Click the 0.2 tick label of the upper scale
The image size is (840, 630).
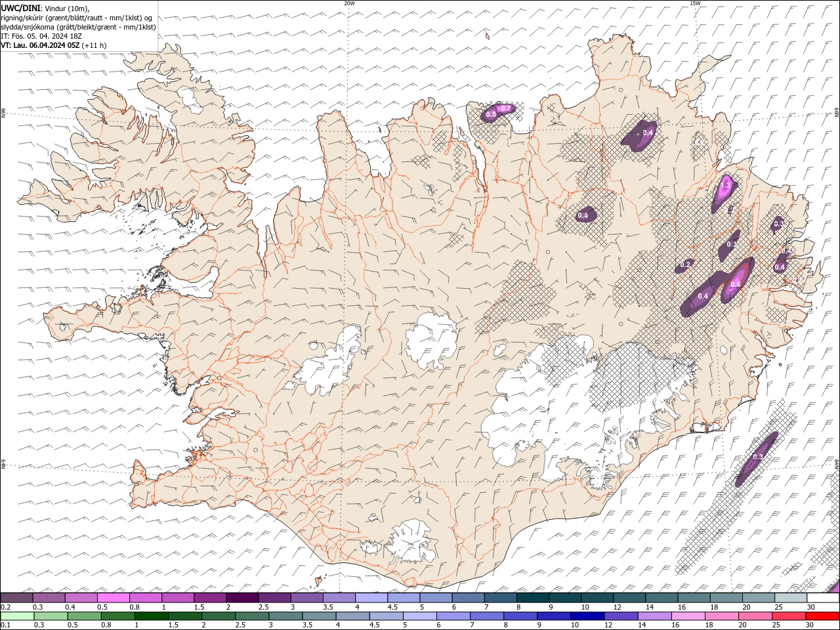pos(5,607)
